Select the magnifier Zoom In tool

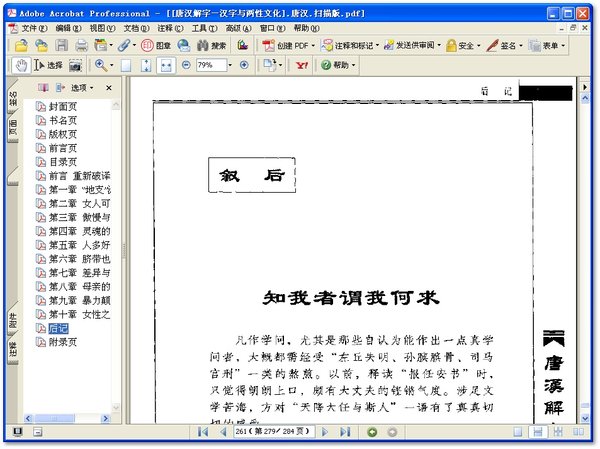click(x=101, y=65)
